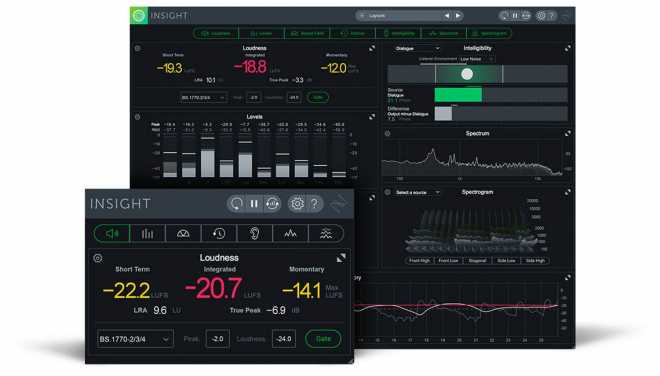Toggle the Levels bars module icon
The image size is (660, 376).
(147, 234)
